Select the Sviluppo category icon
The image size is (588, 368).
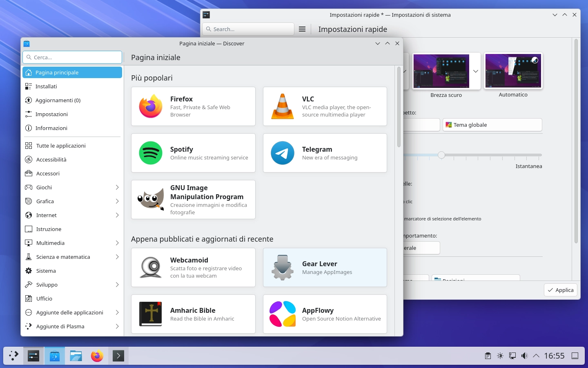point(29,285)
